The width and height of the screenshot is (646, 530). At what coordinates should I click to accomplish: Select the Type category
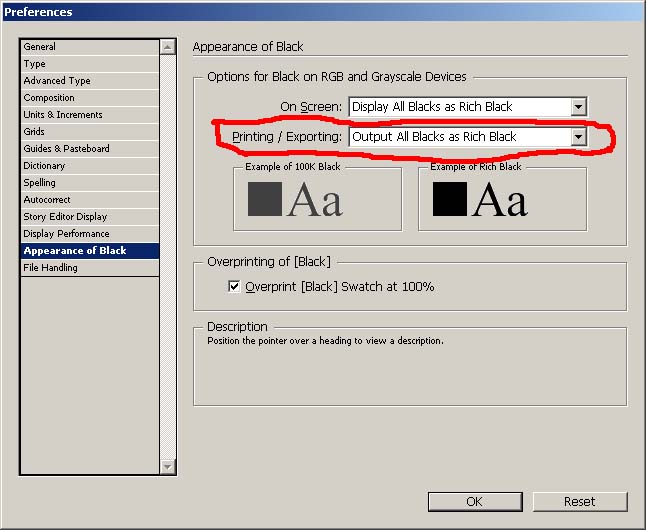tap(90, 64)
